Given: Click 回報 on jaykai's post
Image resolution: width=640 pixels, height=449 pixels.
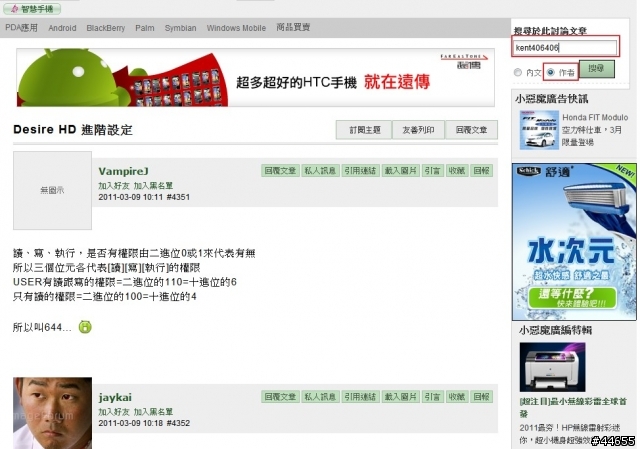Looking at the screenshot, I should [x=481, y=396].
